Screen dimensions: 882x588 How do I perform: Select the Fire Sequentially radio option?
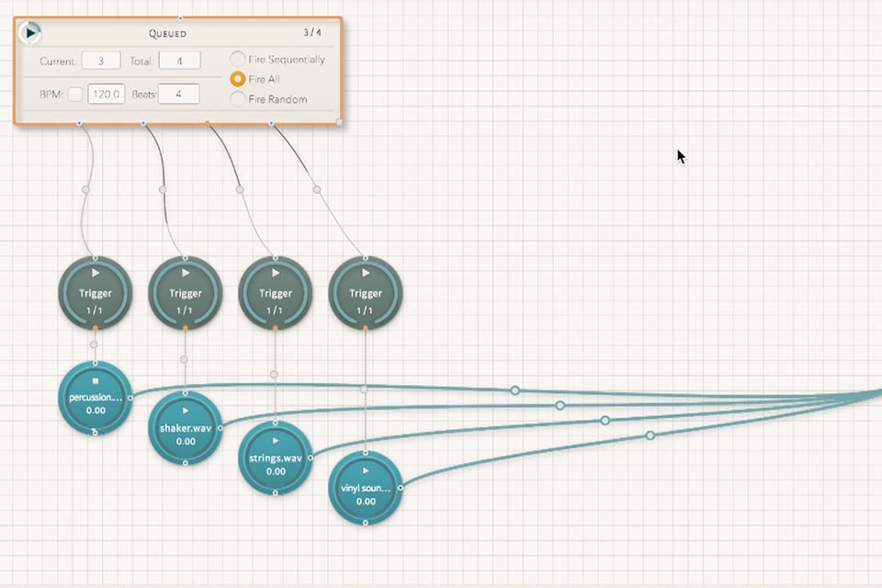tap(238, 60)
